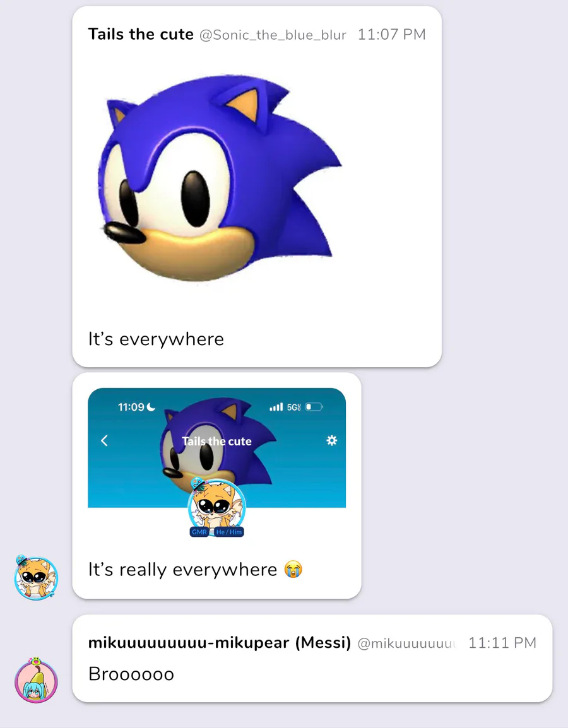Open Tails the cute sender avatar
Image resolution: width=568 pixels, height=728 pixels.
pos(36,577)
